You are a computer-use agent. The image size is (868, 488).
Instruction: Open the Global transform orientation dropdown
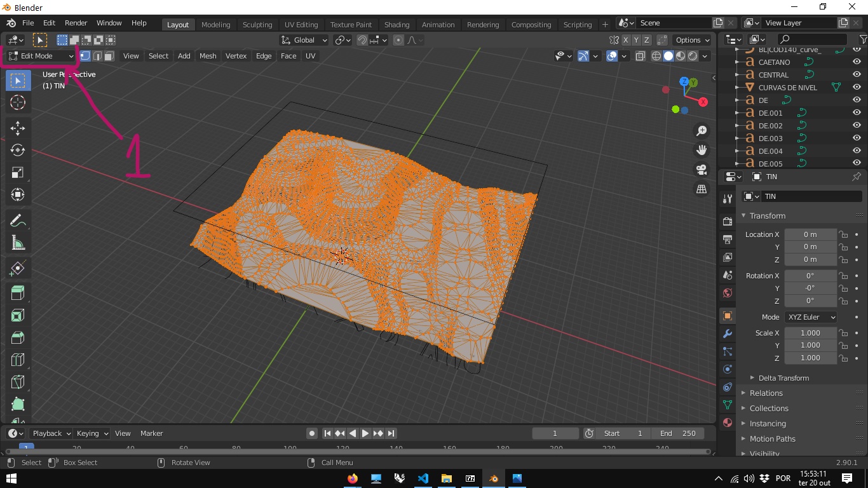(304, 40)
